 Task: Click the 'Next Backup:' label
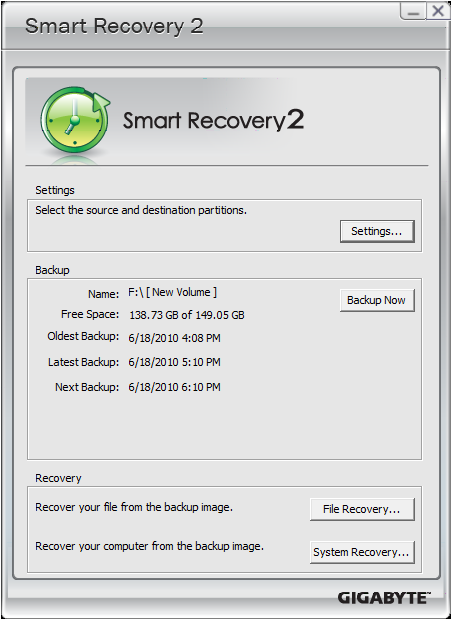(x=87, y=387)
